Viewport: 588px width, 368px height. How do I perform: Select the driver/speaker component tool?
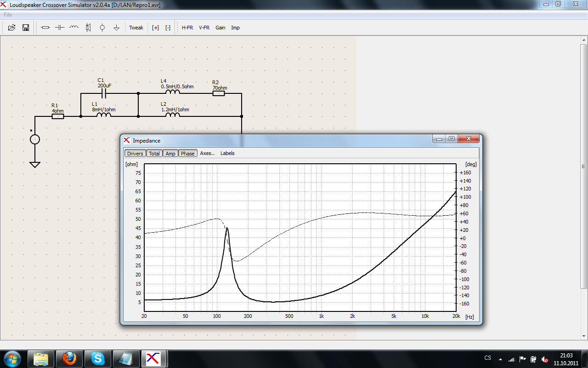pos(88,28)
